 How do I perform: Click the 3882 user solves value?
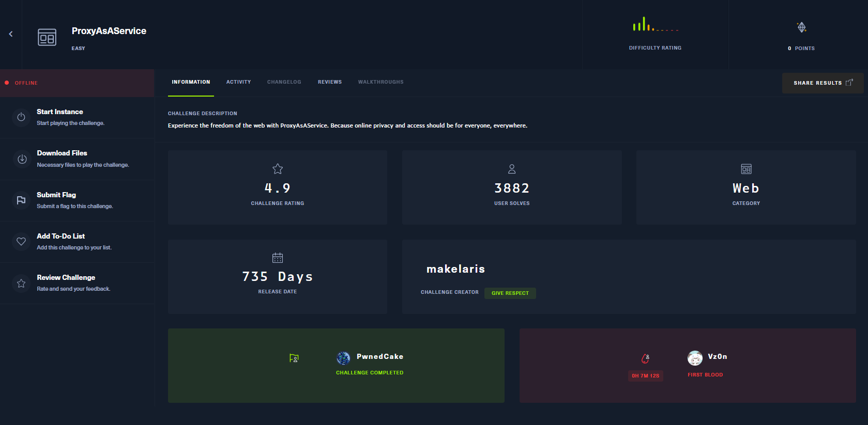coord(512,188)
